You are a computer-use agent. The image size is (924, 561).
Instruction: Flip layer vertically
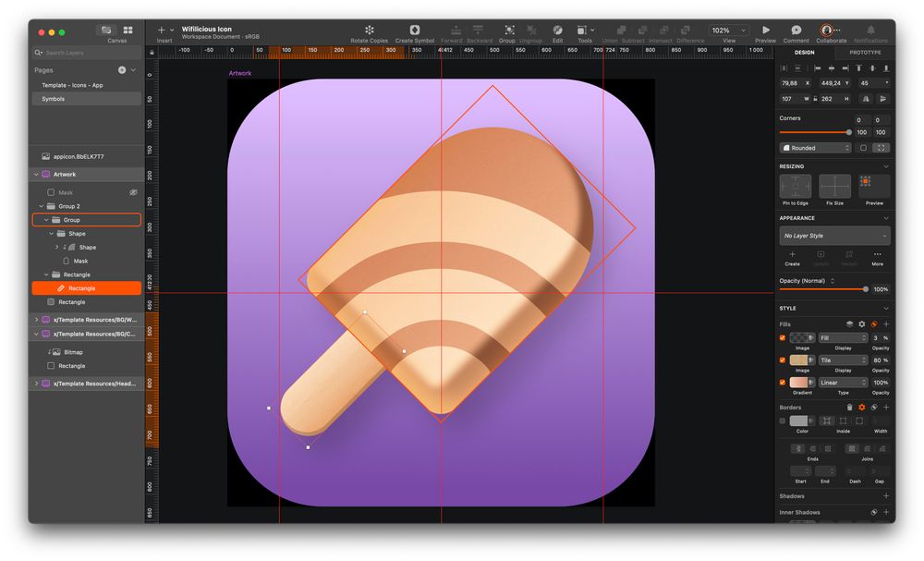click(883, 99)
